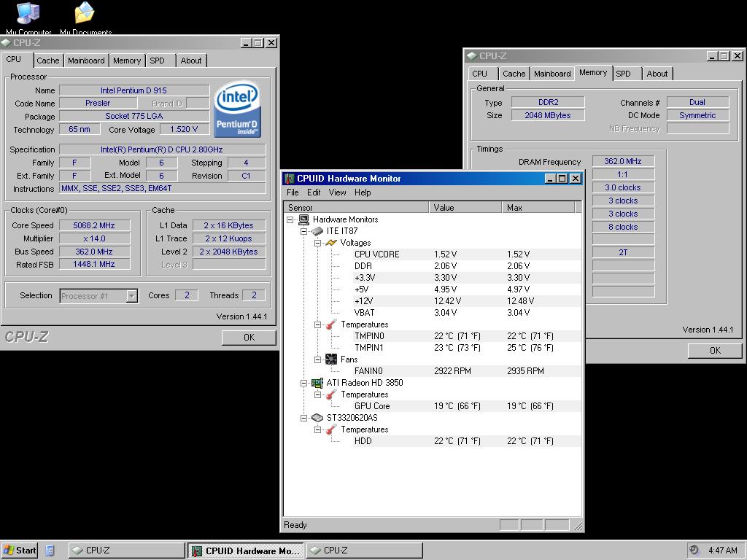Viewport: 747px width, 560px height.
Task: Open About tab in right CPU-Z window
Action: click(x=657, y=74)
